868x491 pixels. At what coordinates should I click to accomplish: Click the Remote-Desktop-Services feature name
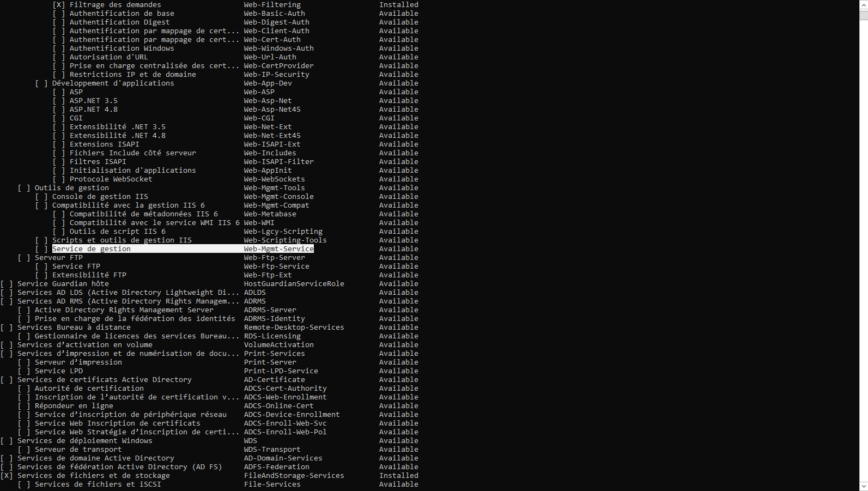294,328
